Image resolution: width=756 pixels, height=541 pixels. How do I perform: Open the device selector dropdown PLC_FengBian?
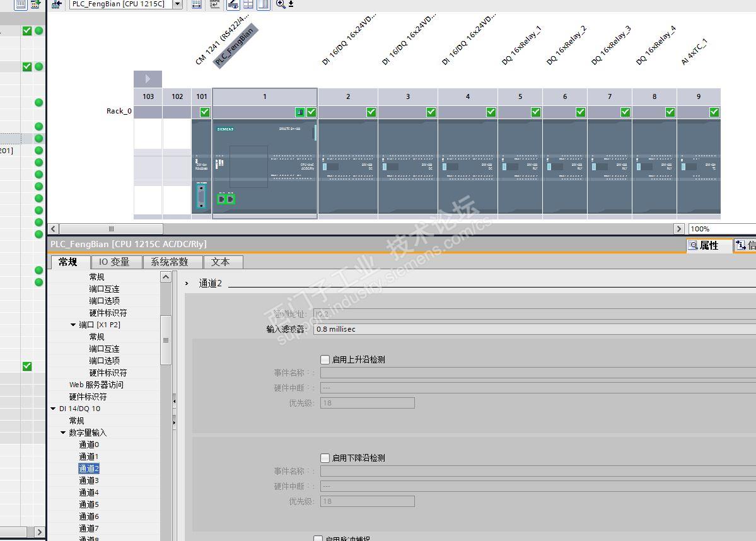(177, 4)
